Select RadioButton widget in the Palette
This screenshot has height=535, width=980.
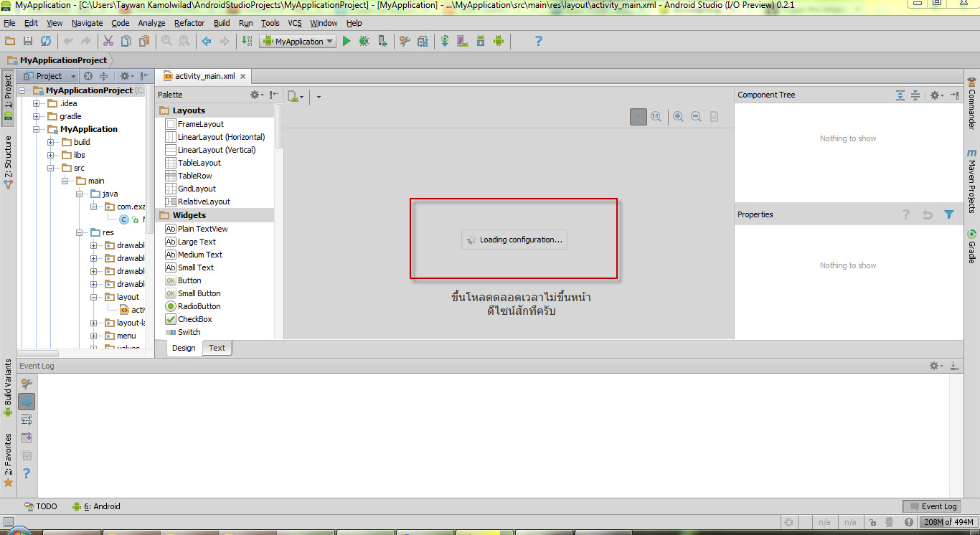pyautogui.click(x=193, y=306)
